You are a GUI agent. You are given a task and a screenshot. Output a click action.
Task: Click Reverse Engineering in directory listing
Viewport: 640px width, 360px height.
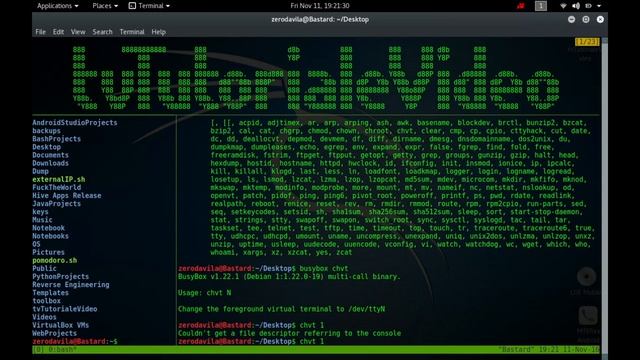coord(71,284)
